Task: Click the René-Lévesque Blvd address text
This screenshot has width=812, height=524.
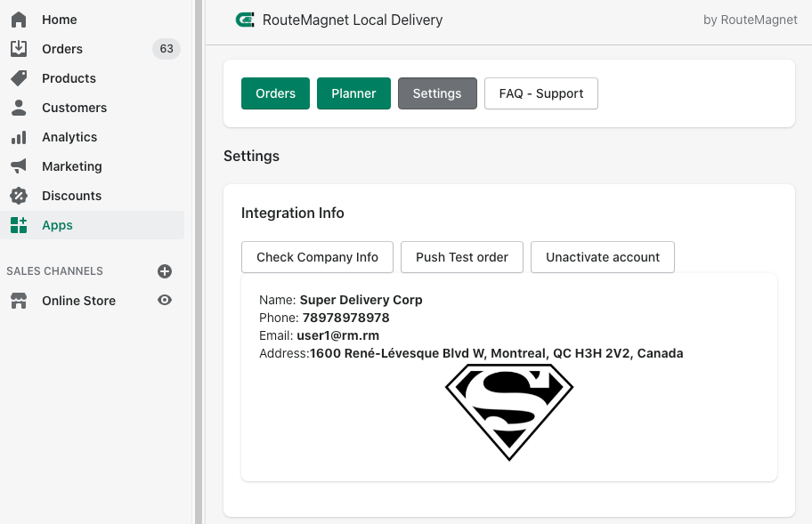Action: [x=497, y=353]
